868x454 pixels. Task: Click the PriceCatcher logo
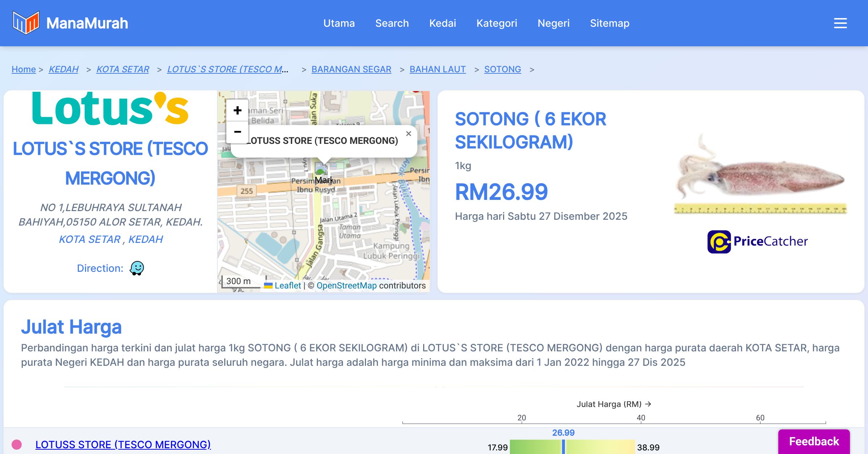(x=757, y=241)
